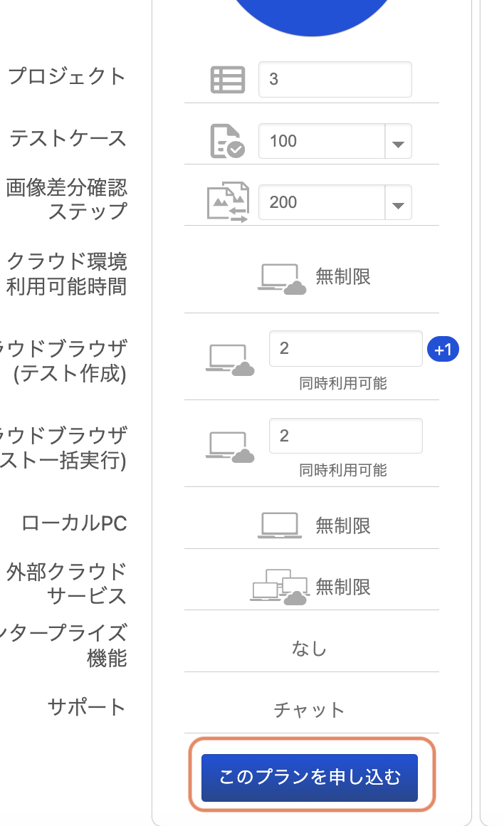Click the チャット support value

coord(309,710)
